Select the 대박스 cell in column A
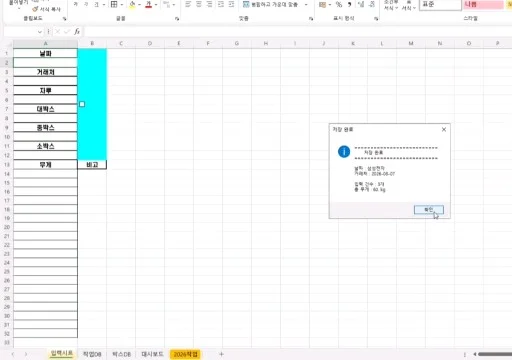 click(x=45, y=109)
